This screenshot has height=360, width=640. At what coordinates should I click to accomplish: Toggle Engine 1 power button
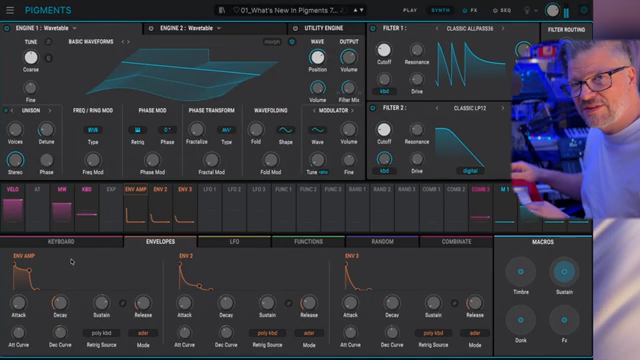pos(7,28)
